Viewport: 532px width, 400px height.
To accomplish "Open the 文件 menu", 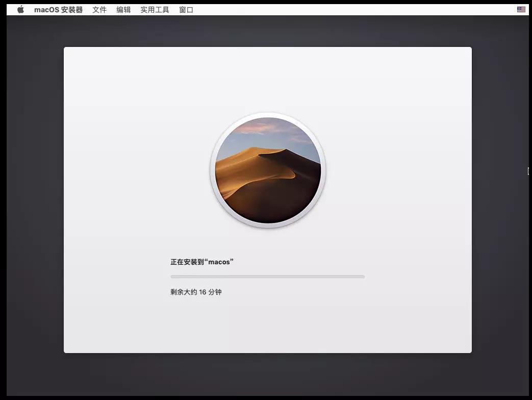I will pyautogui.click(x=99, y=10).
